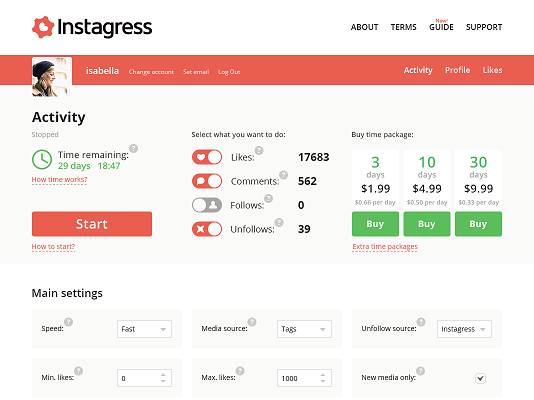
Task: Click the Set email link
Action: click(x=196, y=72)
